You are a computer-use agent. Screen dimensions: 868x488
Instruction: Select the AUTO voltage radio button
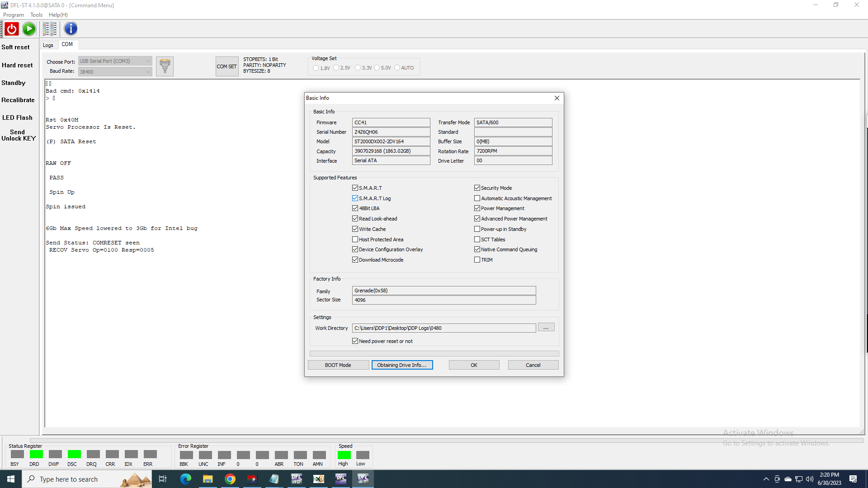[397, 68]
